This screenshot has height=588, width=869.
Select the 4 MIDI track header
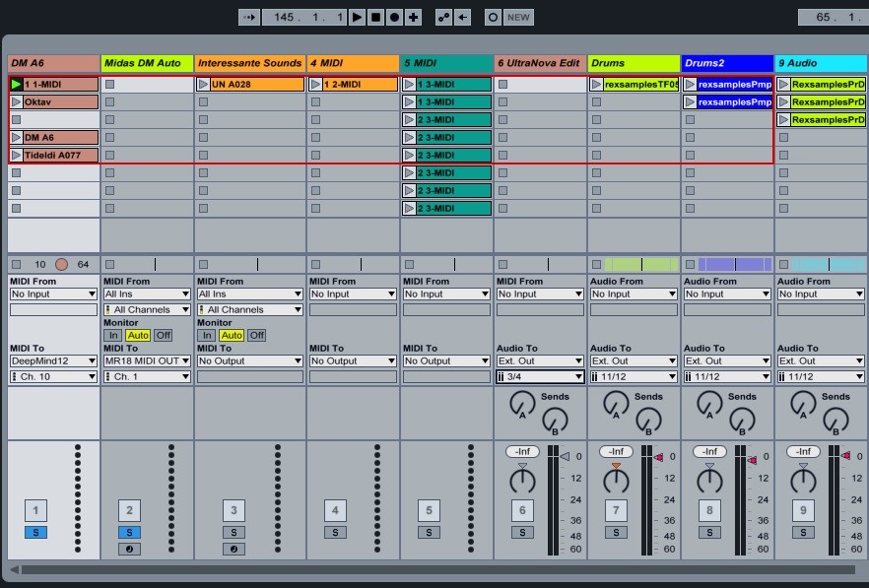[353, 63]
